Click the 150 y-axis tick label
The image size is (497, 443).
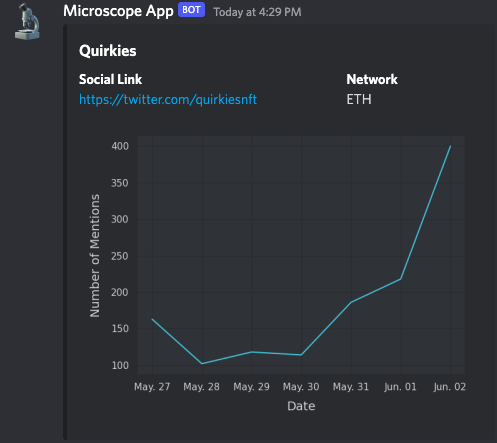(x=120, y=329)
